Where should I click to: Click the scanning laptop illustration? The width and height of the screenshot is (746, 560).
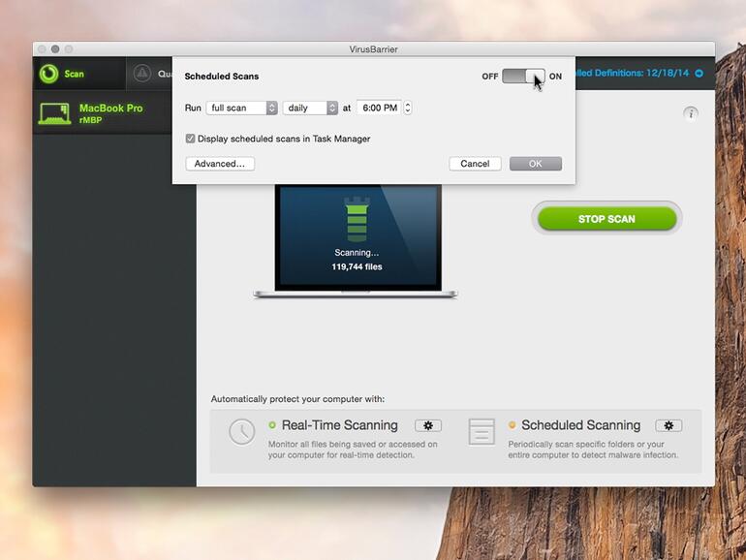click(356, 241)
